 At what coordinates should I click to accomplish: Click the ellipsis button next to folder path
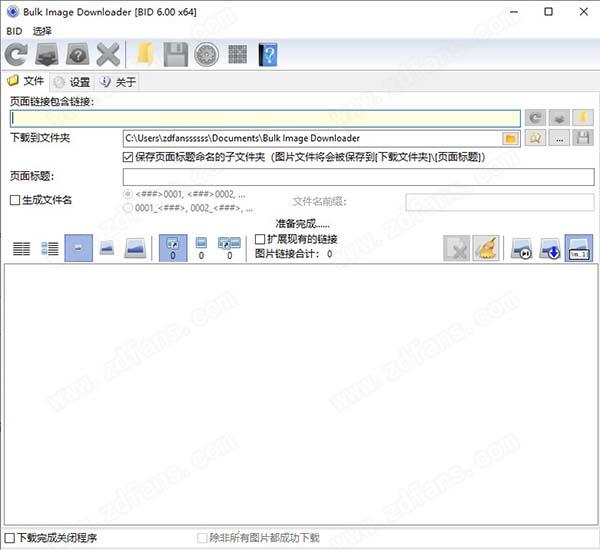pyautogui.click(x=559, y=138)
